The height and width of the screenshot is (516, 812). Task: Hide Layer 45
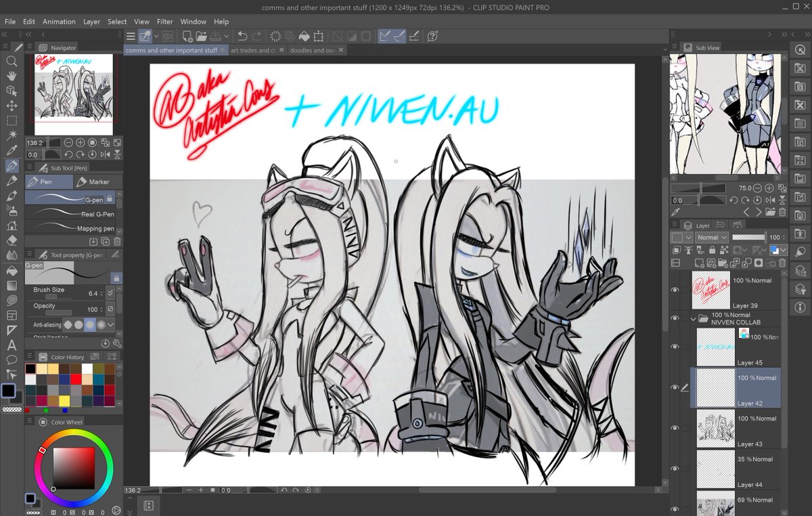click(675, 347)
